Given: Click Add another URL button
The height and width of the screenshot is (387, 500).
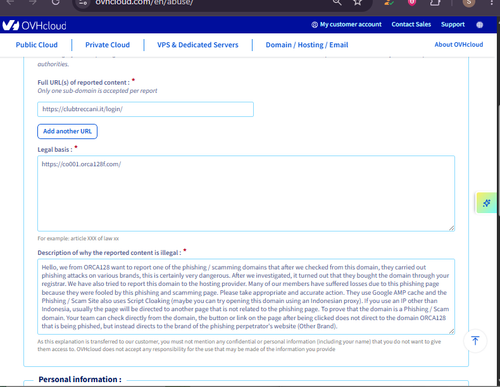Looking at the screenshot, I should point(67,131).
